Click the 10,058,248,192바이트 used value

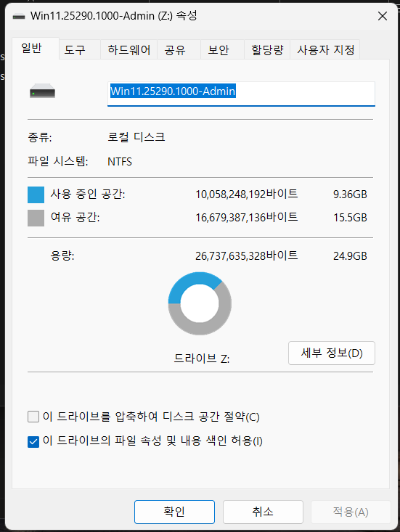[x=247, y=194]
